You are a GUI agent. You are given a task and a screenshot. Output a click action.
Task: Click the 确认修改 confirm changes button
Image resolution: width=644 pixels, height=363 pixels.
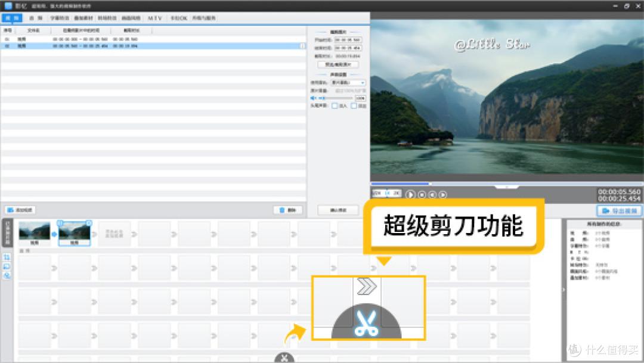coord(338,210)
